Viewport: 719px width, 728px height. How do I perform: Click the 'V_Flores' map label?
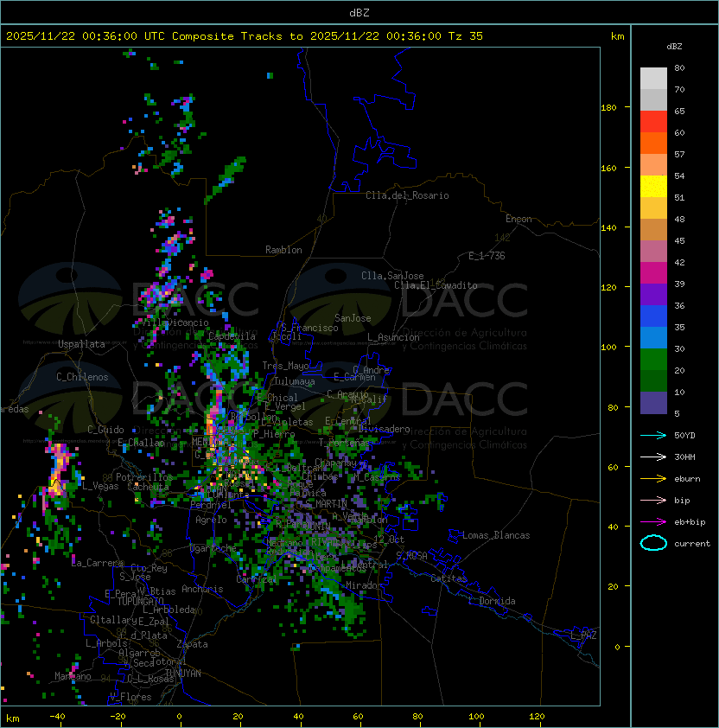pos(130,697)
